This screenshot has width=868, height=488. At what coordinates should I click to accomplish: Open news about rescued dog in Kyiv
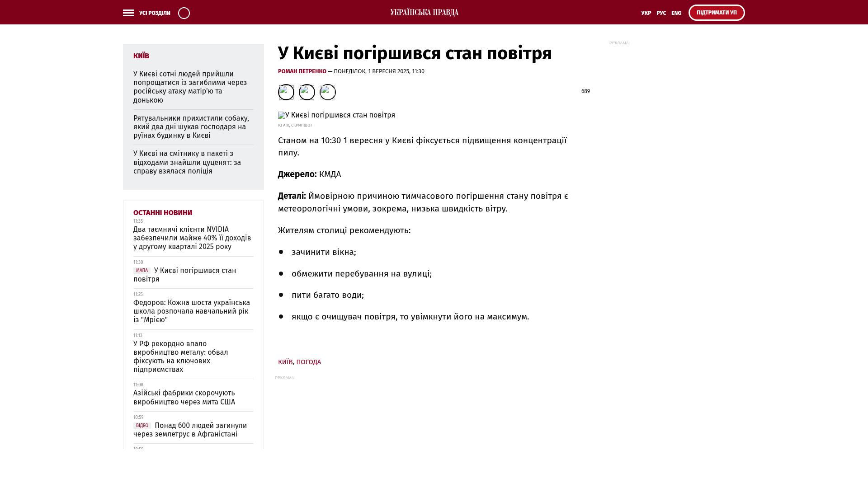coord(191,127)
